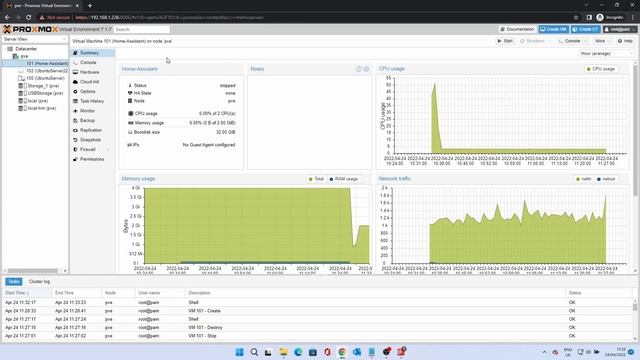Expand the Firewall submenu arrow
The width and height of the screenshot is (640, 360).
(x=108, y=150)
